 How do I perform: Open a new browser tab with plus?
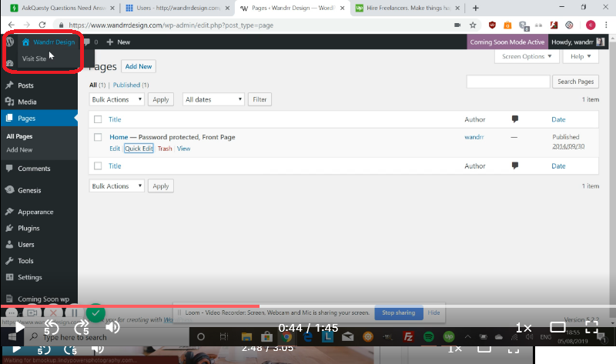[476, 8]
